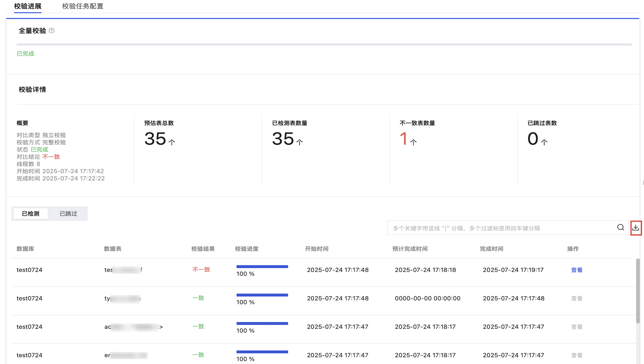644x364 pixels.
Task: Click 查看 in fourth table row
Action: [576, 355]
